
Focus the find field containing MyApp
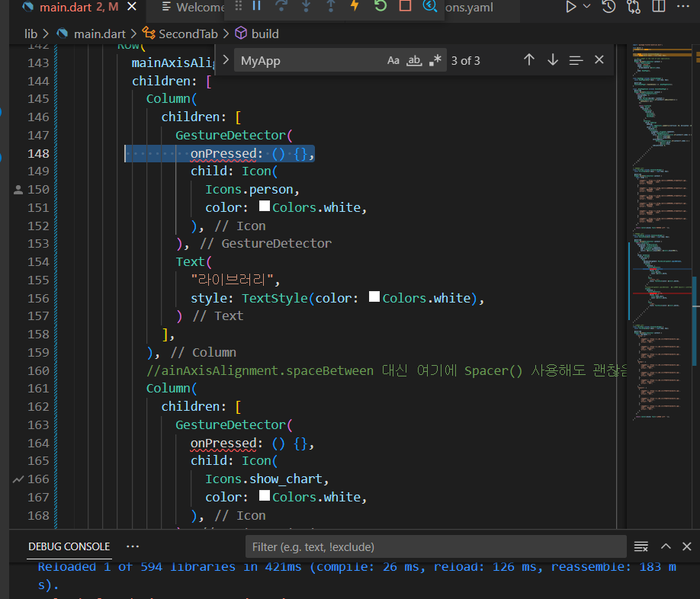[310, 61]
